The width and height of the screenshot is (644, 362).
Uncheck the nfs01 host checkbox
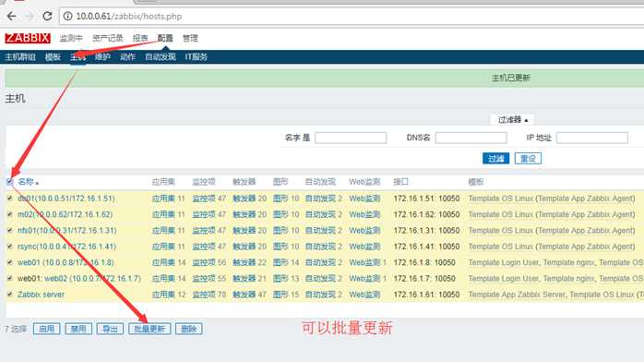tap(10, 230)
